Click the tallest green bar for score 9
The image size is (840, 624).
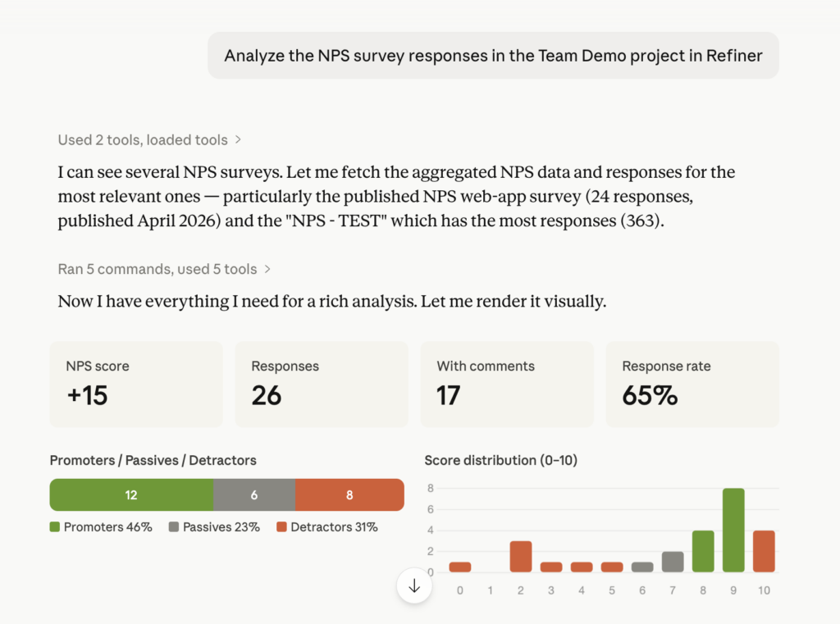click(733, 531)
